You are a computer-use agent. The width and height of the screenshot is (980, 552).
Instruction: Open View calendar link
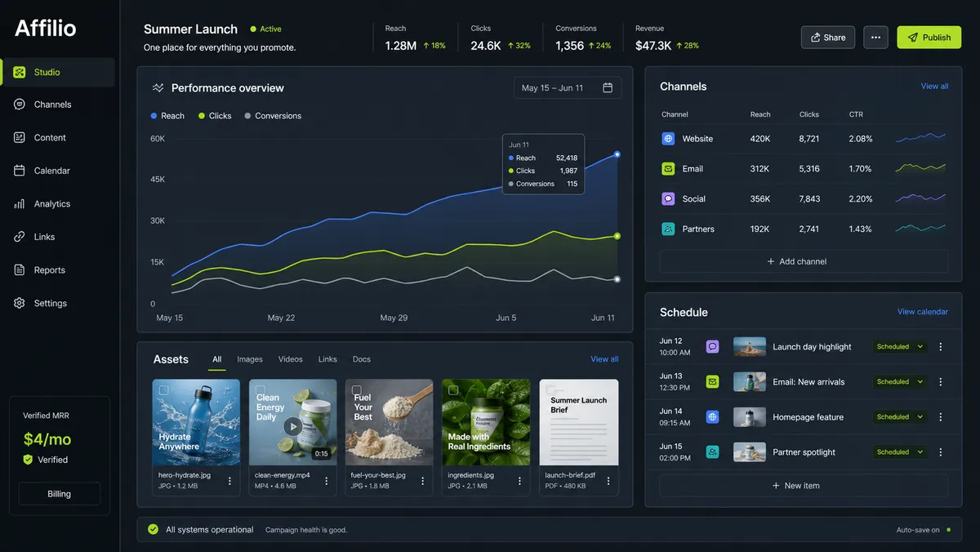click(923, 312)
